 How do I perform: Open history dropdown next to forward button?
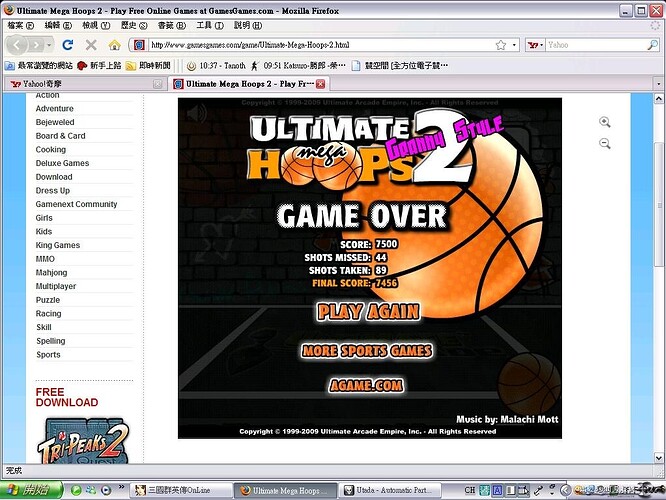[50, 45]
